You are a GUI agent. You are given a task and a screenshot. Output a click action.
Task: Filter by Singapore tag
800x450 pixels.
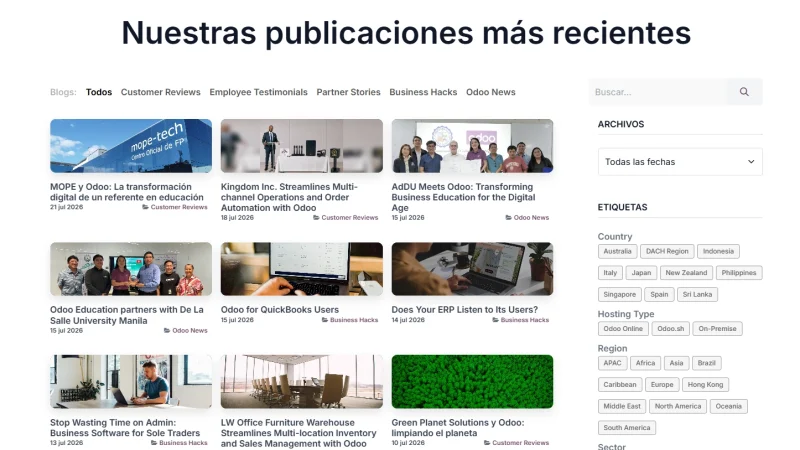619,294
